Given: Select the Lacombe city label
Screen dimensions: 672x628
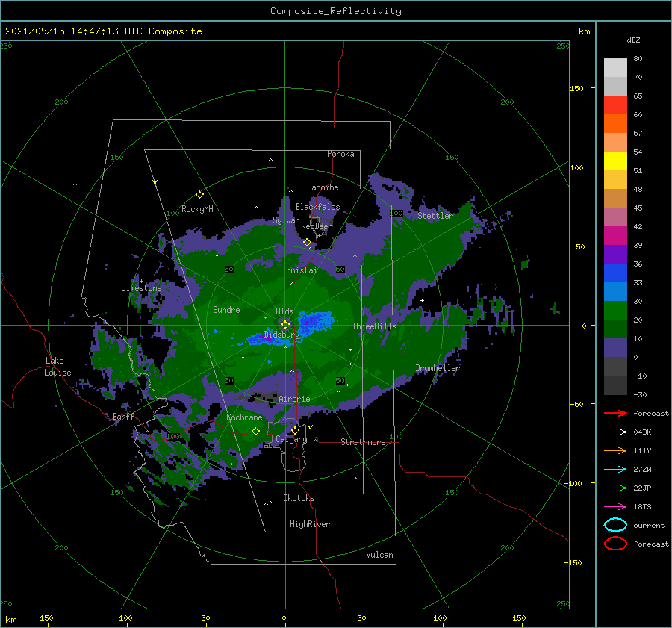Looking at the screenshot, I should click(323, 187).
